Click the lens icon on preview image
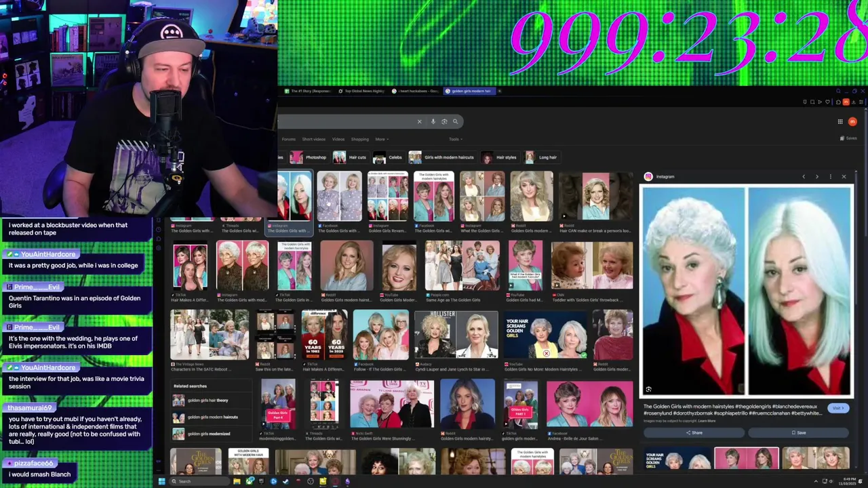Viewport: 868px width, 488px height. (x=648, y=390)
